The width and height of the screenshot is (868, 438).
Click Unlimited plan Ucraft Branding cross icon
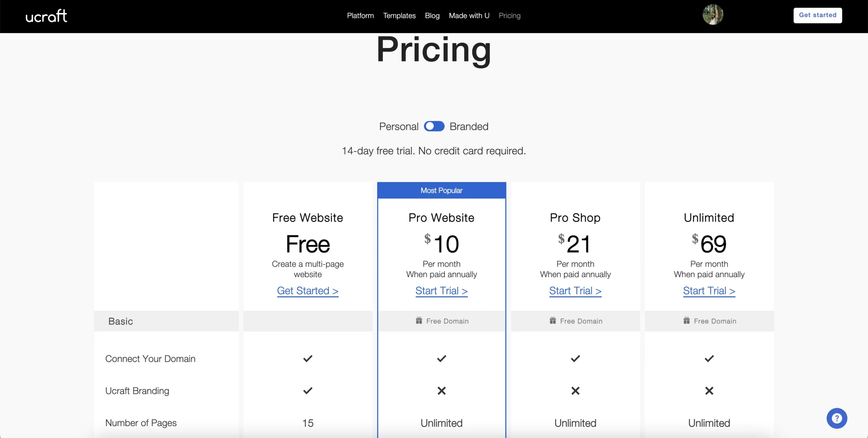709,391
